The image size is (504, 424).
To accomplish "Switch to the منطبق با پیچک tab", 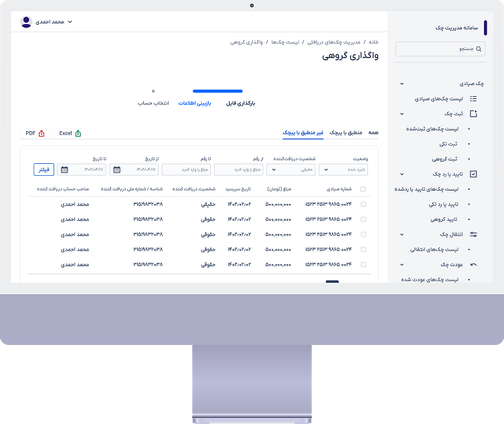I will [x=347, y=132].
